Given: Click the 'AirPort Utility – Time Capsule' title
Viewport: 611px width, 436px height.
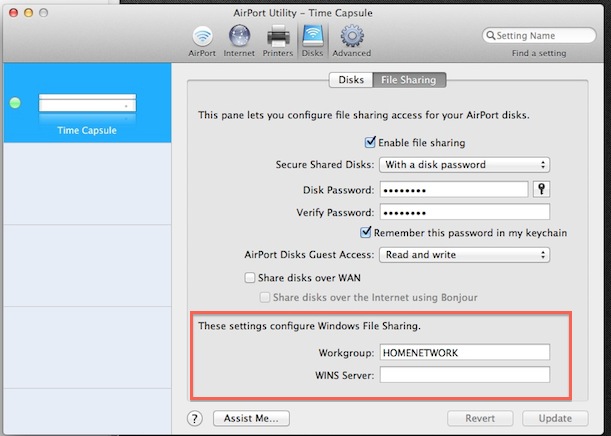Looking at the screenshot, I should pyautogui.click(x=303, y=13).
